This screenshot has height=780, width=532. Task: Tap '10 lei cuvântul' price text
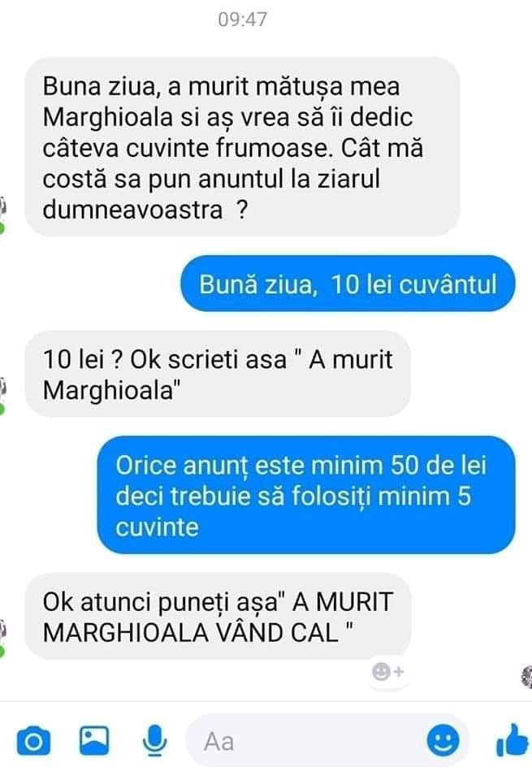(413, 284)
